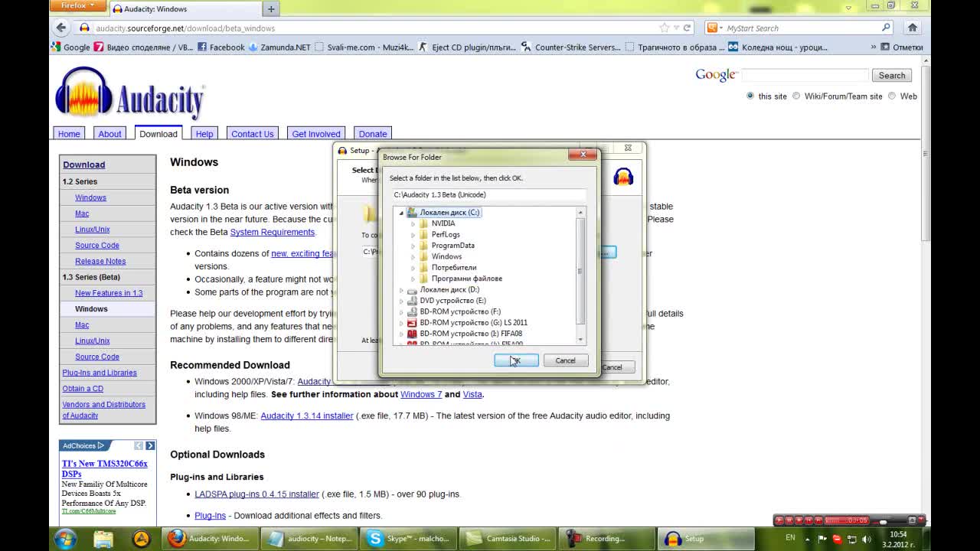Open the Release Notes sidebar link
980x551 pixels.
coord(100,261)
